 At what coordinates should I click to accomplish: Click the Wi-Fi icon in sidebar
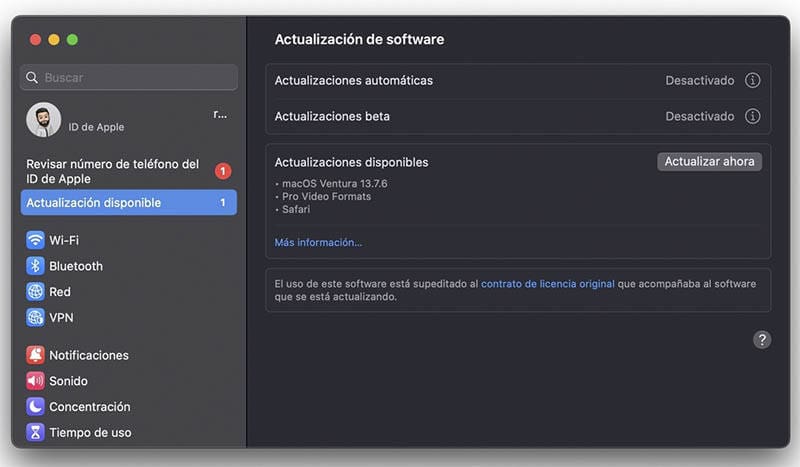tap(36, 240)
